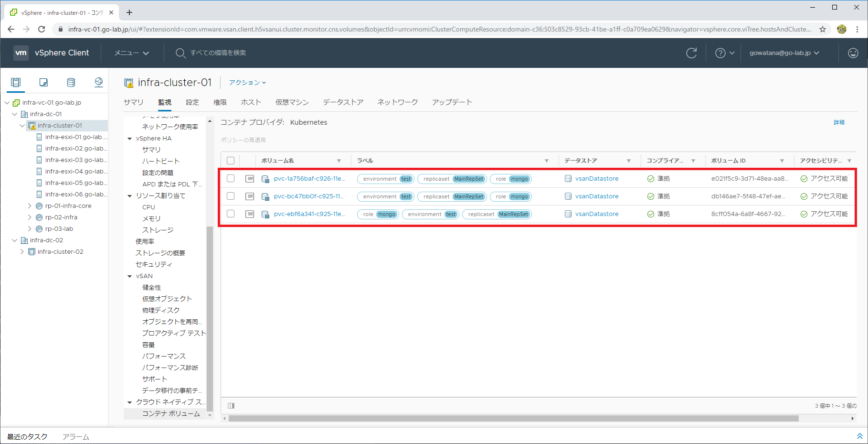This screenshot has width=868, height=444.
Task: Check the pvc-ebf6a341 volume checkbox
Action: [x=231, y=214]
